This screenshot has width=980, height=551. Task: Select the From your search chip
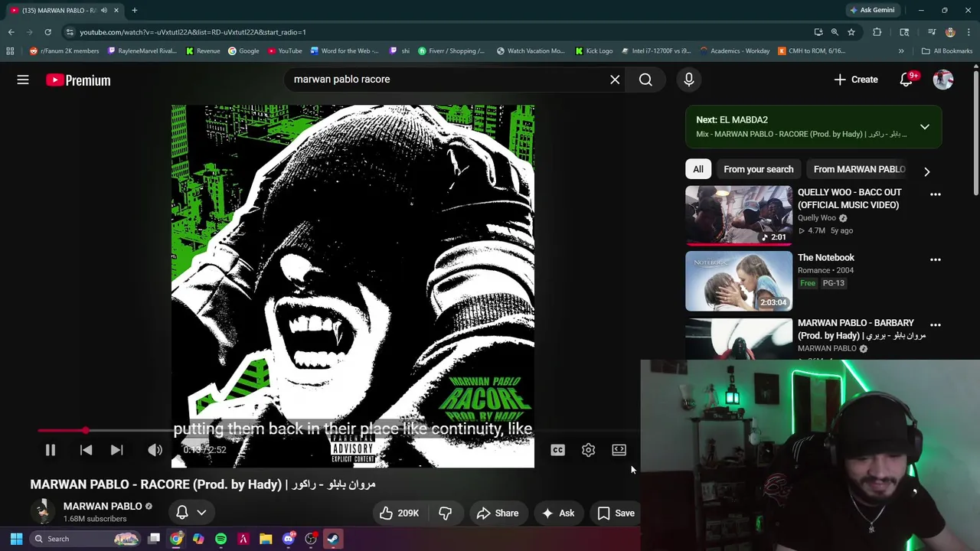(x=759, y=169)
